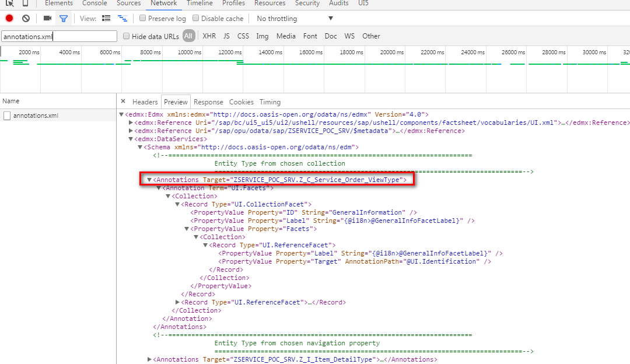Filter requests by Font
The width and height of the screenshot is (630, 364).
pyautogui.click(x=310, y=36)
